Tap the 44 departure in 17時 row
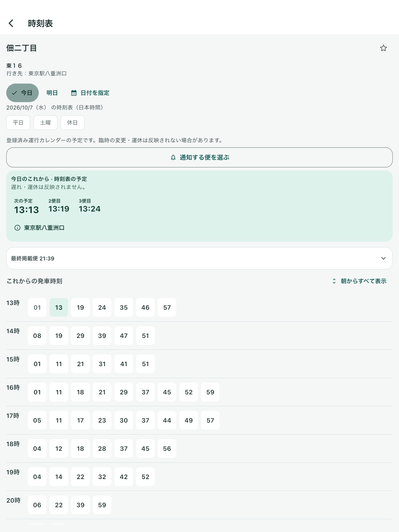Image resolution: width=399 pixels, height=532 pixels. tap(167, 420)
